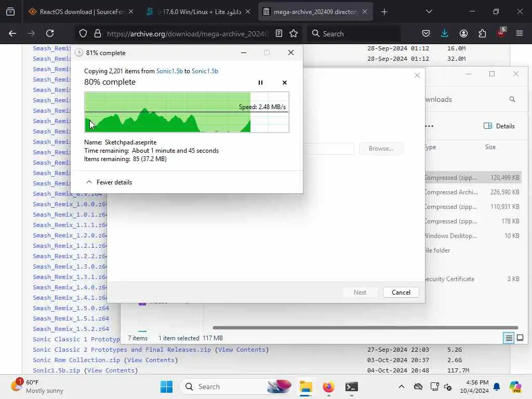
Task: Open the Pocket save icon
Action: 426,33
